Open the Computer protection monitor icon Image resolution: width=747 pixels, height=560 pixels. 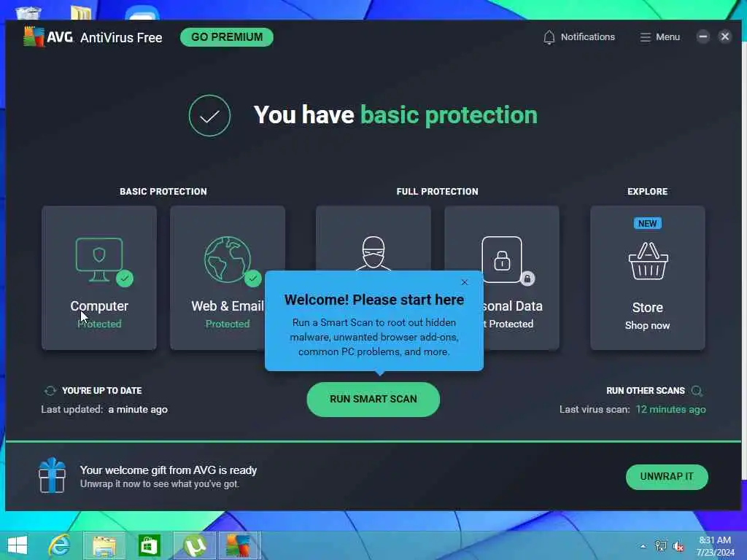99,259
